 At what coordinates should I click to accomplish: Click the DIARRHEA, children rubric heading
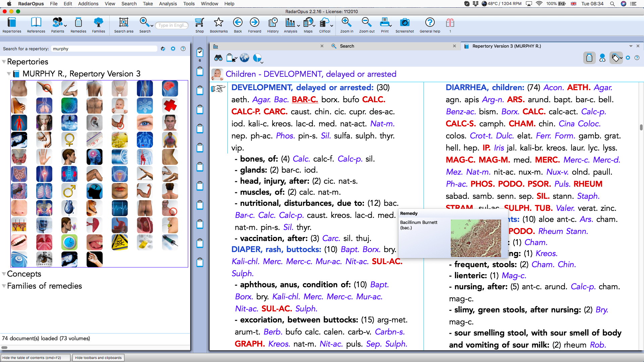485,87
